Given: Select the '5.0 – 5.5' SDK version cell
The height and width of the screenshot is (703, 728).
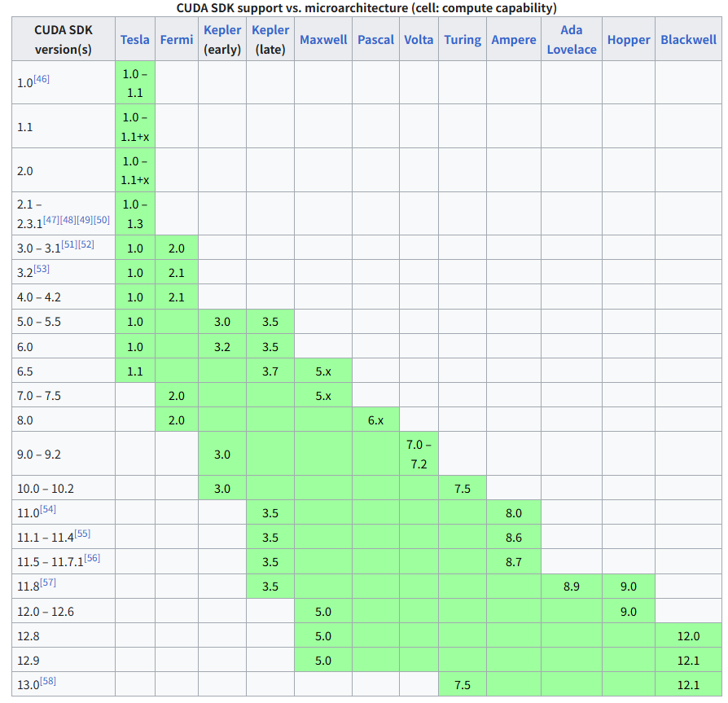Looking at the screenshot, I should 64,322.
